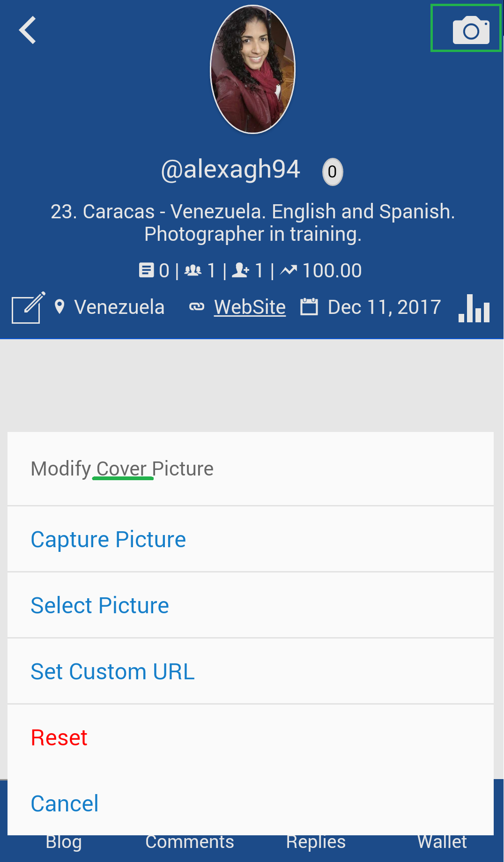Screen dimensions: 504x862
Task: Cancel the Modify Cover Picture dialog
Action: click(65, 803)
